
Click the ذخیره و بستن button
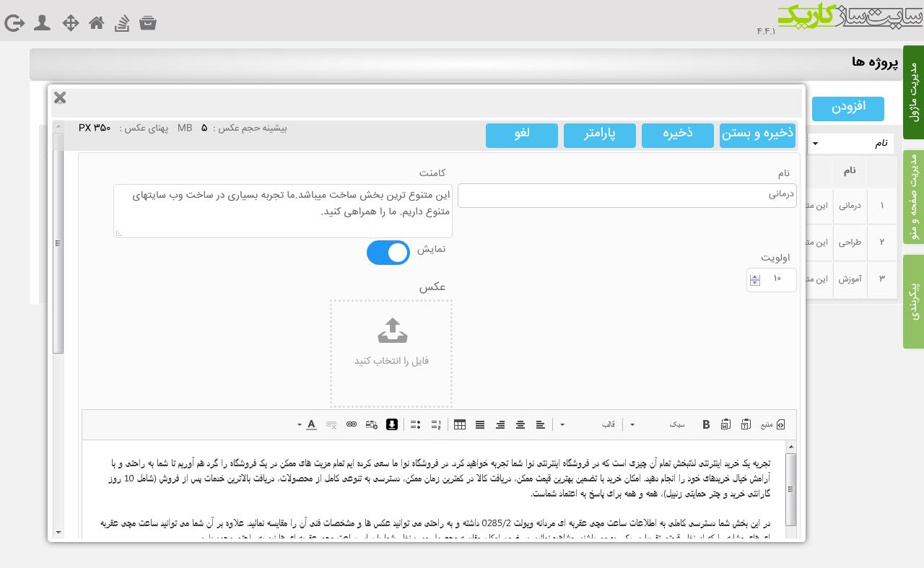[757, 135]
